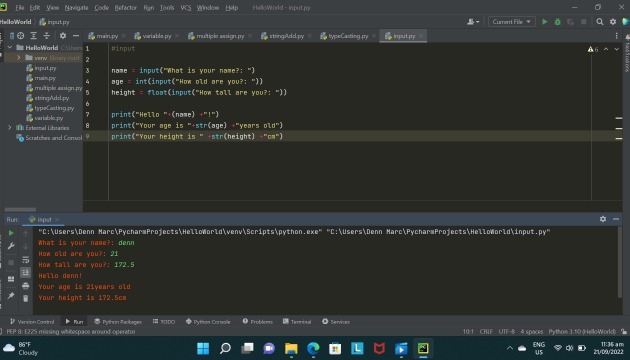Open the Navigate menu

coord(76,8)
